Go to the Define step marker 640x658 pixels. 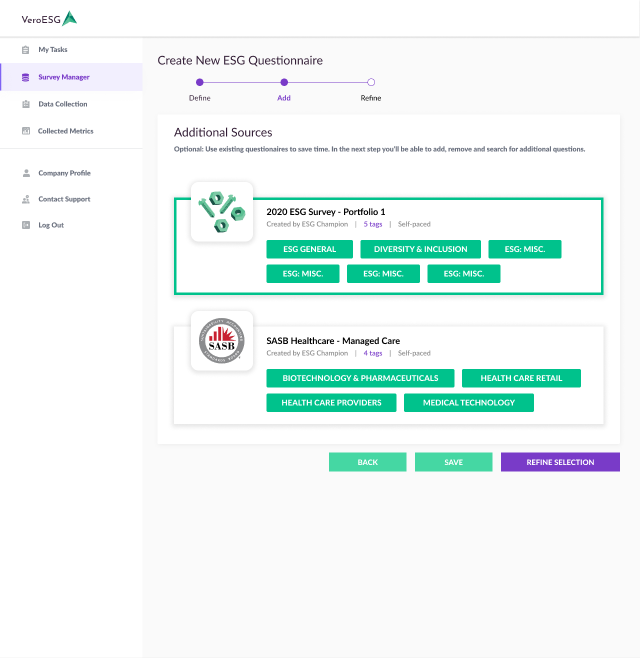[200, 82]
